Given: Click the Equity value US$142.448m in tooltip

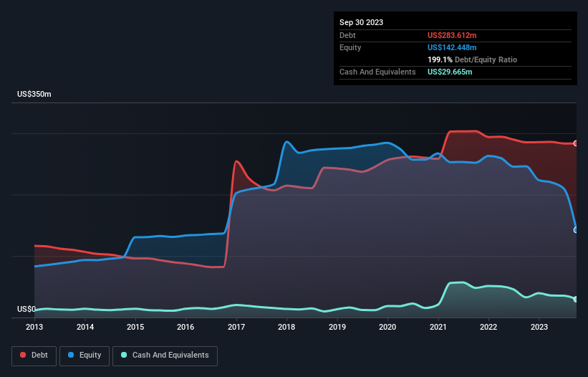Looking at the screenshot, I should [x=452, y=47].
